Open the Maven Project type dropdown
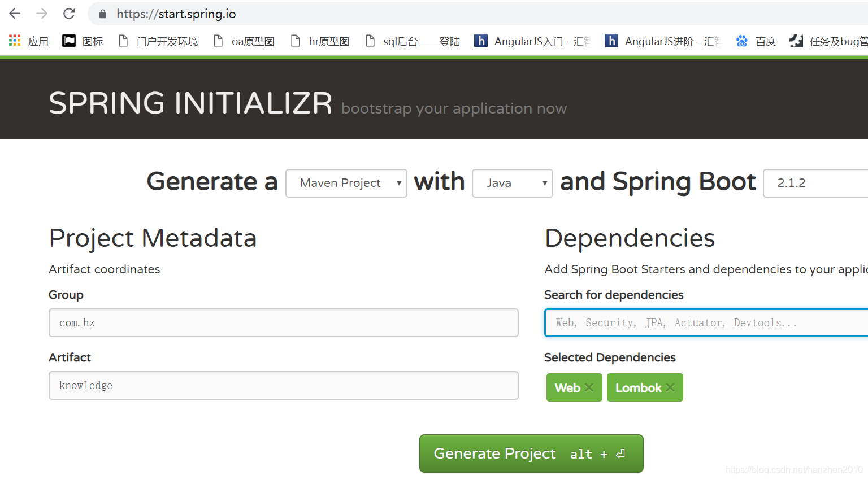This screenshot has height=480, width=868. point(346,183)
